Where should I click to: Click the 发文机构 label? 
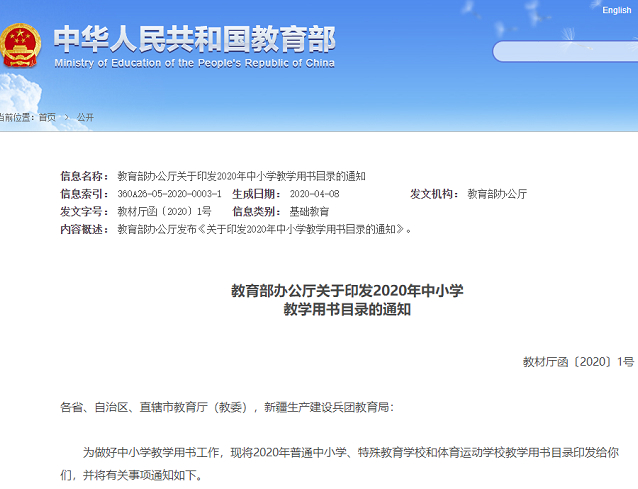[x=434, y=194]
